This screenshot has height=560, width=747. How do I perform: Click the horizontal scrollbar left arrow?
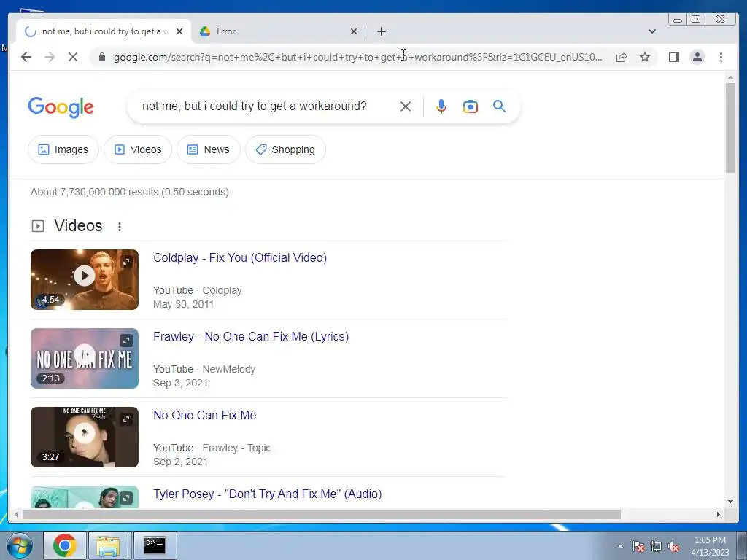16,514
